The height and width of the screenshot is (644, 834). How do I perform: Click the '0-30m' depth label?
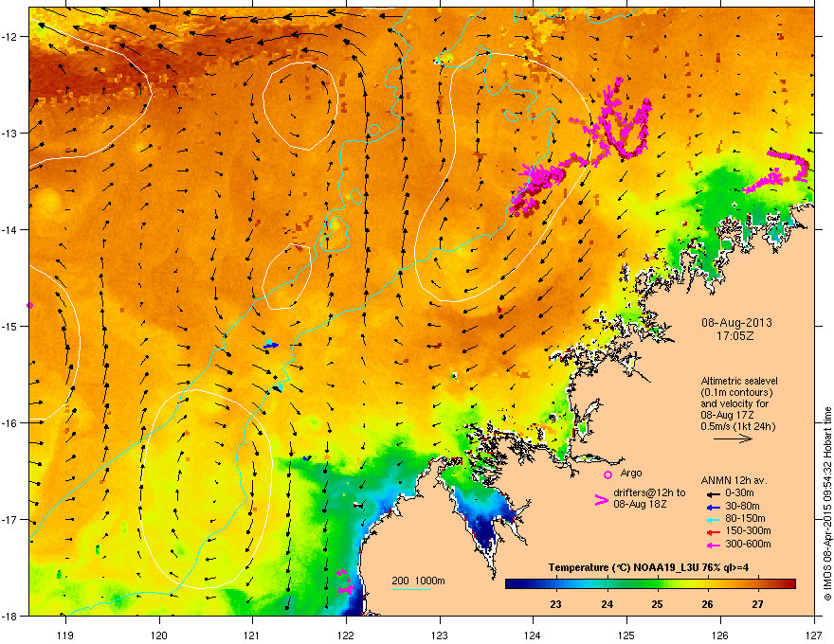click(739, 493)
